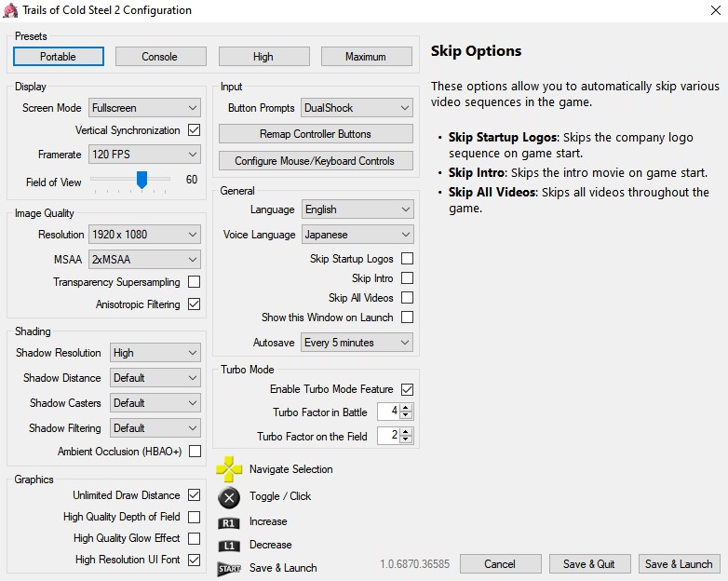This screenshot has width=728, height=581.
Task: Toggle High Resolution UI Font checkbox
Action: tap(194, 560)
